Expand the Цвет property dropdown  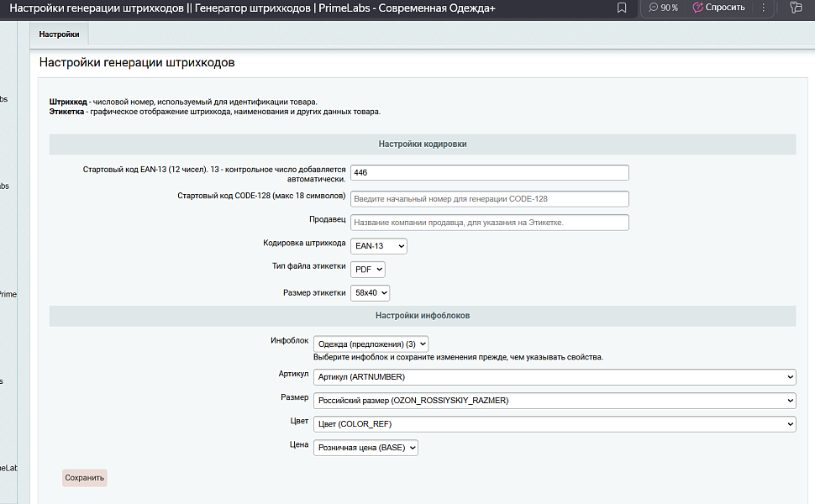(x=554, y=424)
